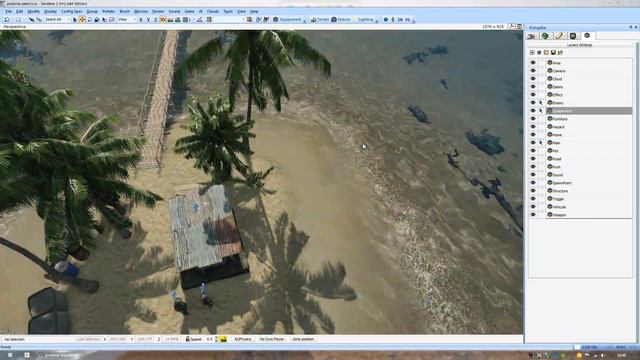Click the No Sync Player button
The width and height of the screenshot is (640, 360).
272,339
